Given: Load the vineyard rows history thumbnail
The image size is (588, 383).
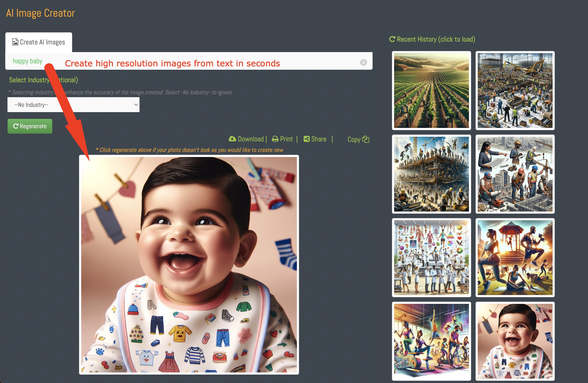Looking at the screenshot, I should [431, 91].
